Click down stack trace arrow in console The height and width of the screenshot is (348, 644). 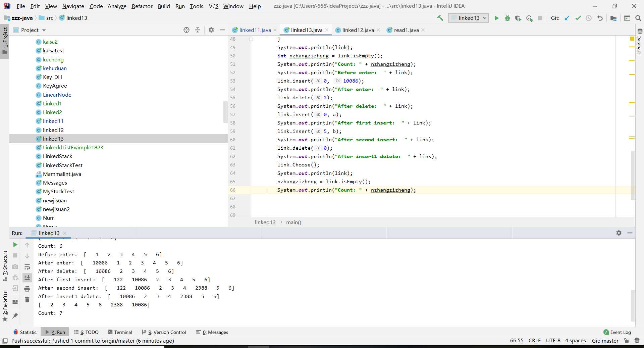(x=27, y=256)
